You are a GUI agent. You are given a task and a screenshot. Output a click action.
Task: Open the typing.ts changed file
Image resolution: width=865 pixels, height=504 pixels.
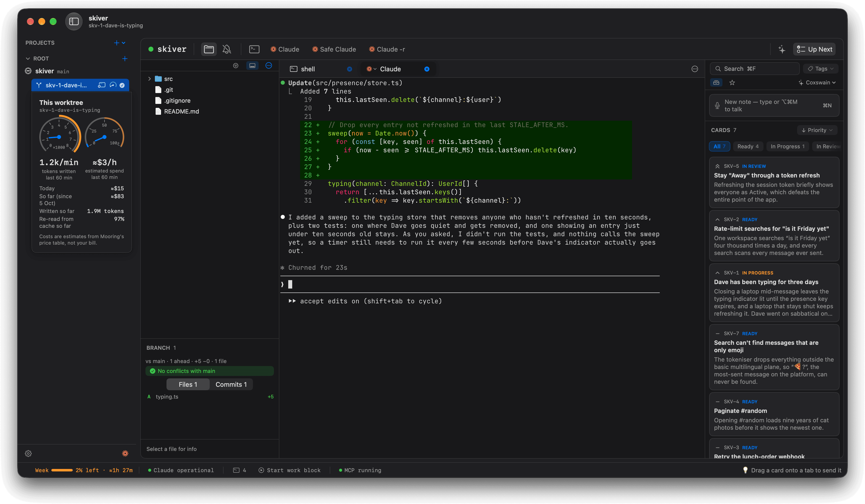210,397
